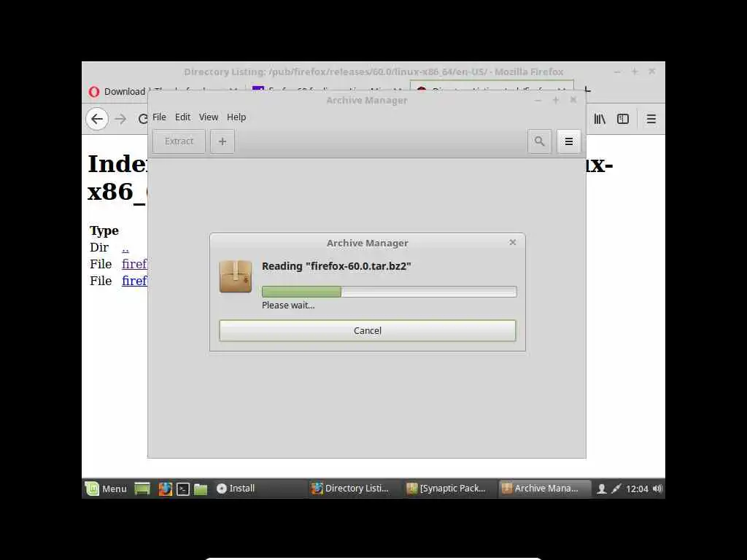Open second firef file link

point(134,281)
